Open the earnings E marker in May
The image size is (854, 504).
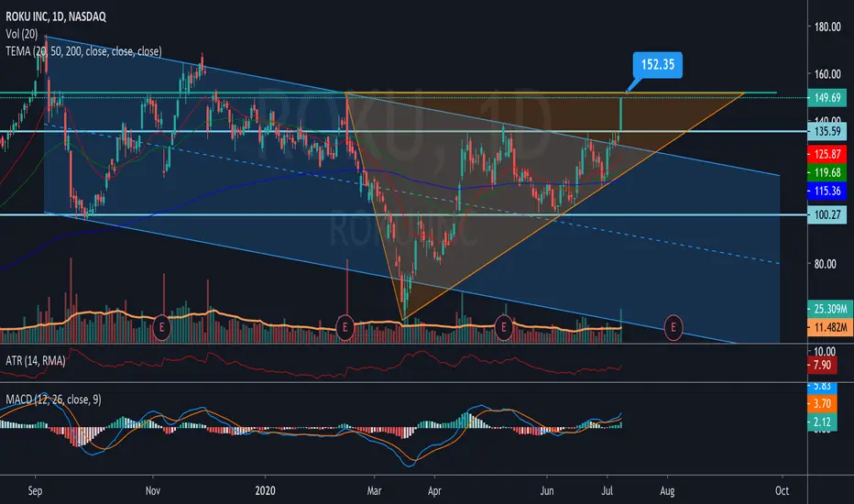tap(504, 327)
